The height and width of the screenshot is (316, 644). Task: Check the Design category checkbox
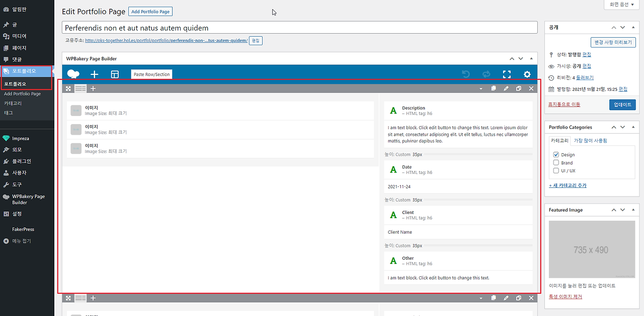tap(556, 155)
